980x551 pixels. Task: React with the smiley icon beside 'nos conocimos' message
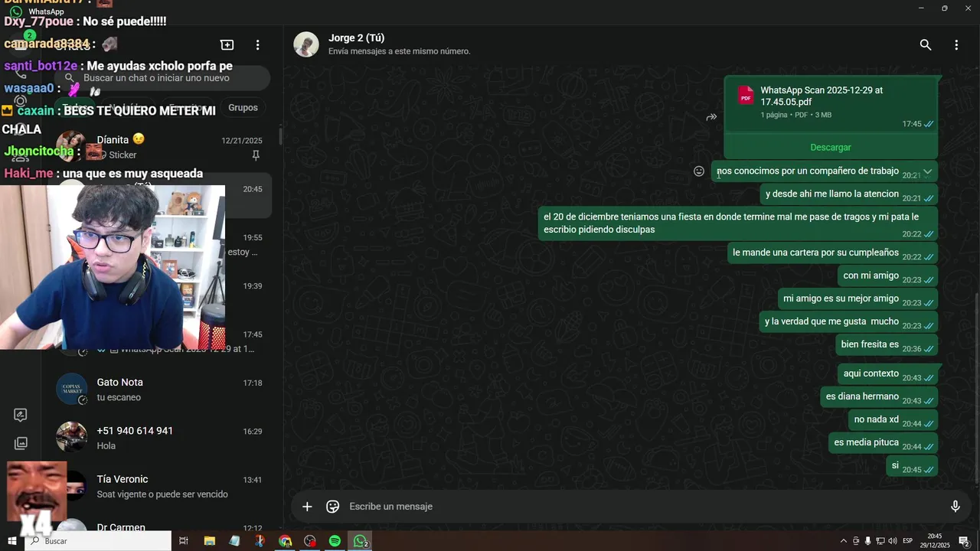pos(698,171)
